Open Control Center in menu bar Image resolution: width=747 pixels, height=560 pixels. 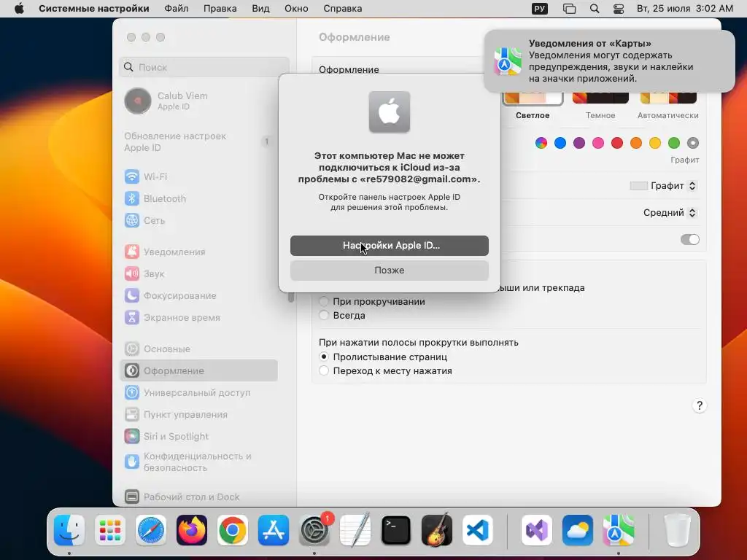(619, 9)
